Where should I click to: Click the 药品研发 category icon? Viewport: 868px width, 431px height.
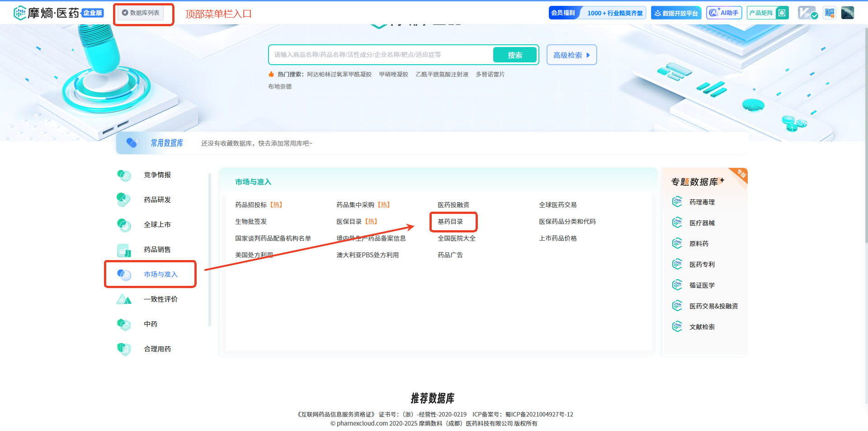pos(124,200)
